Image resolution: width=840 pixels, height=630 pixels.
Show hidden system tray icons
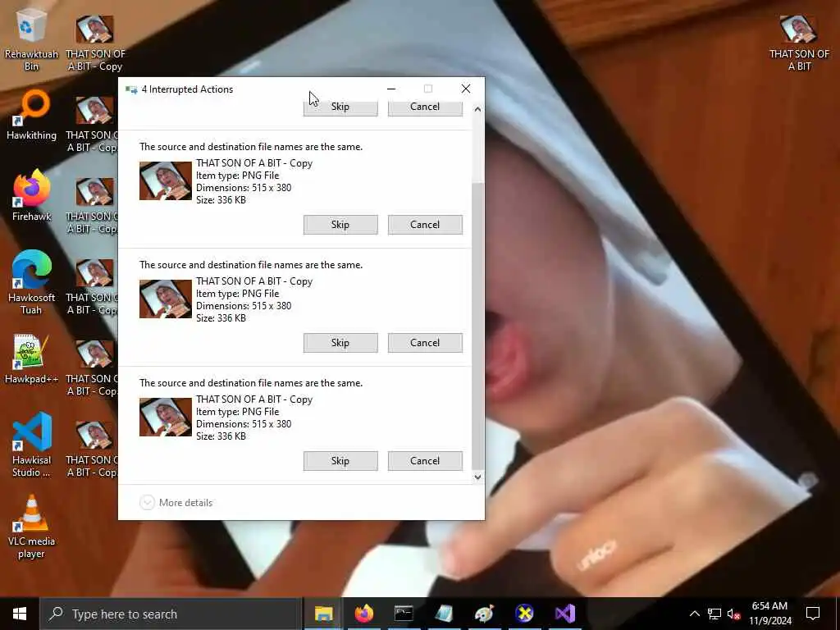[694, 614]
